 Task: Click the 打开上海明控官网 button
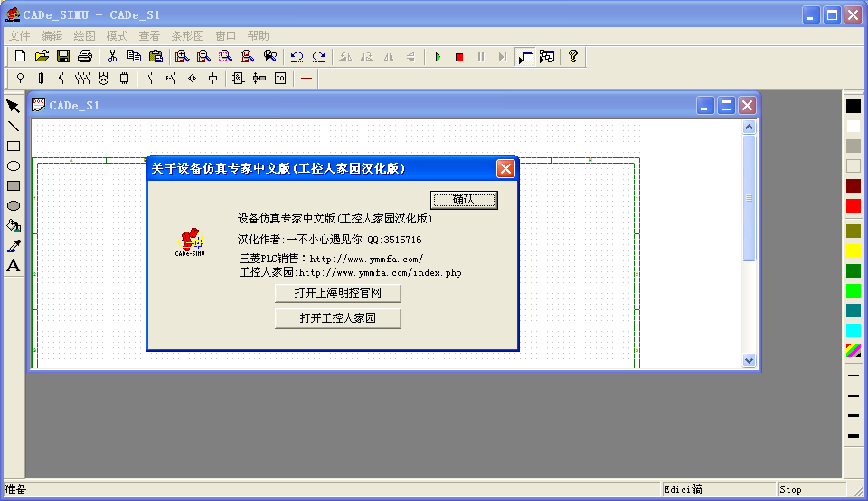[x=337, y=293]
